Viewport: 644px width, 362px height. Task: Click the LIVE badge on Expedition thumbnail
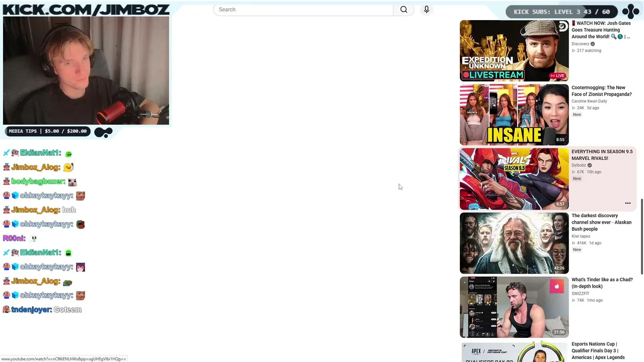(557, 75)
